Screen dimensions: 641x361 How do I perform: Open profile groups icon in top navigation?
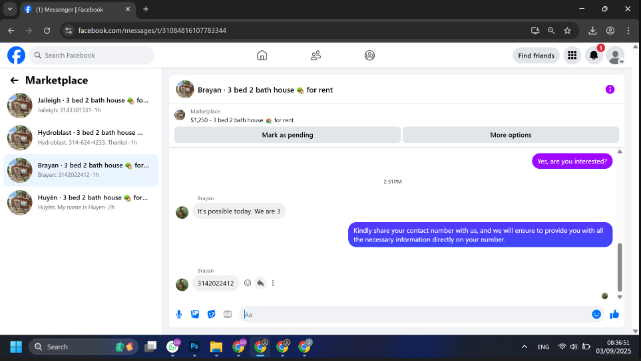tap(370, 55)
